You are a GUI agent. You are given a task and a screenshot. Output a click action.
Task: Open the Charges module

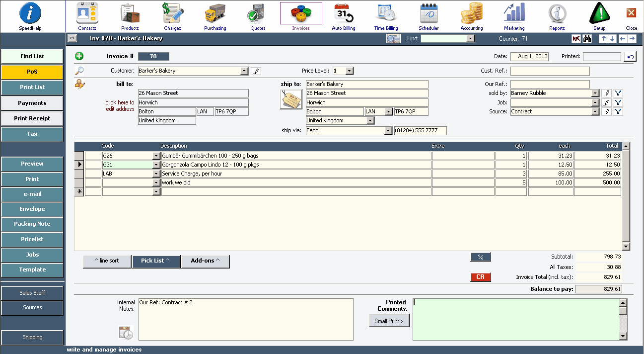173,16
